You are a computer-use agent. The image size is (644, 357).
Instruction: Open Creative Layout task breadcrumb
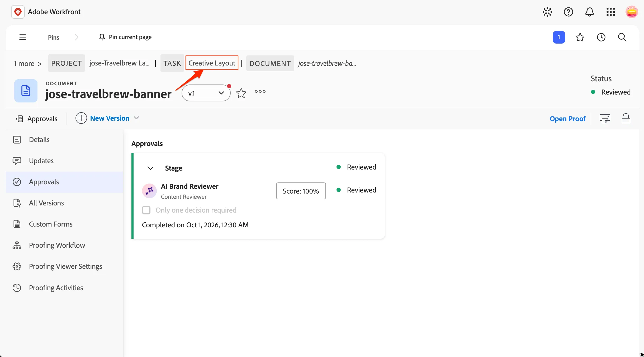coord(212,63)
